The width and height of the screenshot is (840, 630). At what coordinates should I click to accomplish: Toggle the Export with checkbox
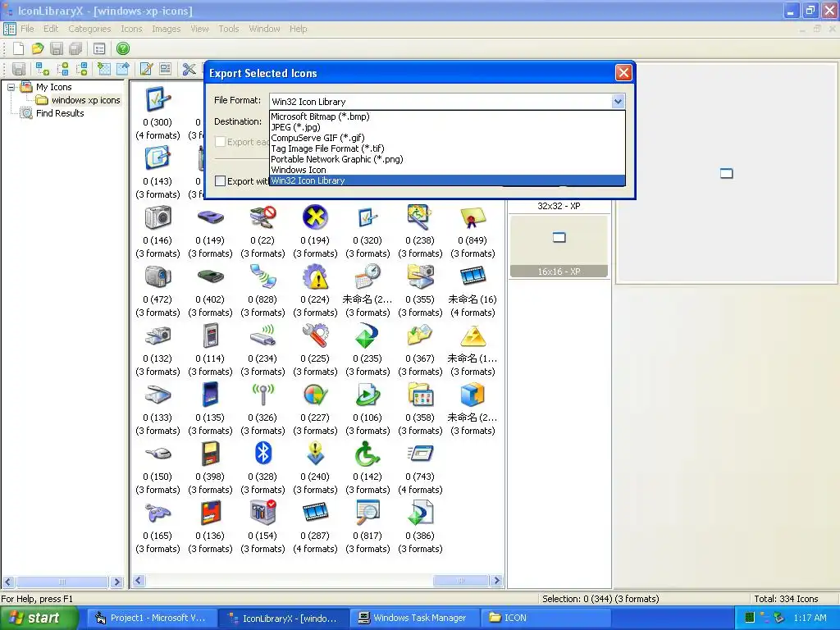tap(220, 181)
